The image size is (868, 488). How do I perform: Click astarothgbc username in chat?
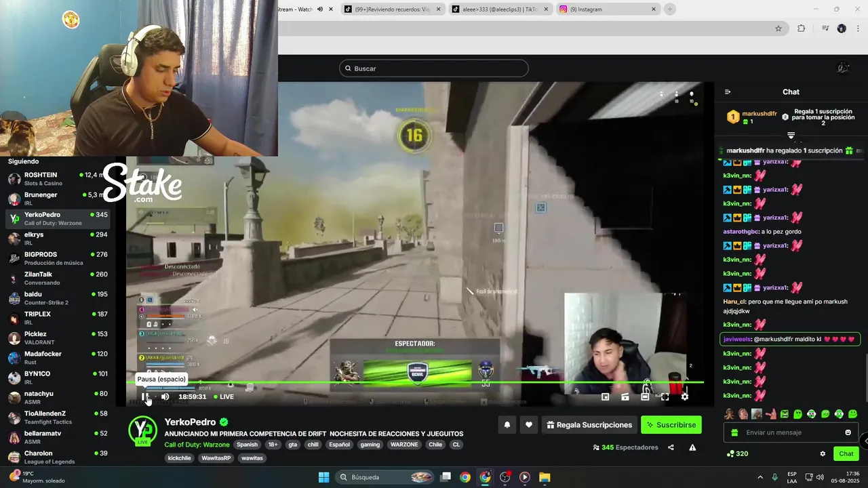pyautogui.click(x=741, y=232)
